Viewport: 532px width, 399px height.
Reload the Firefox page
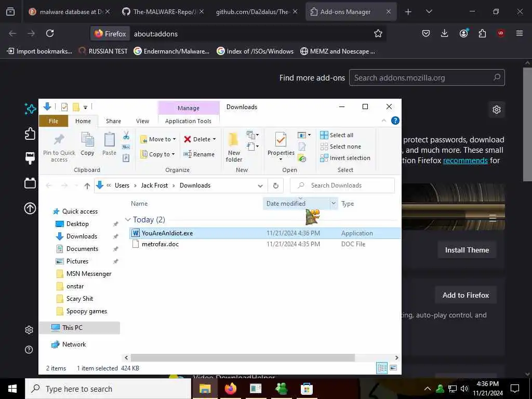coord(50,33)
